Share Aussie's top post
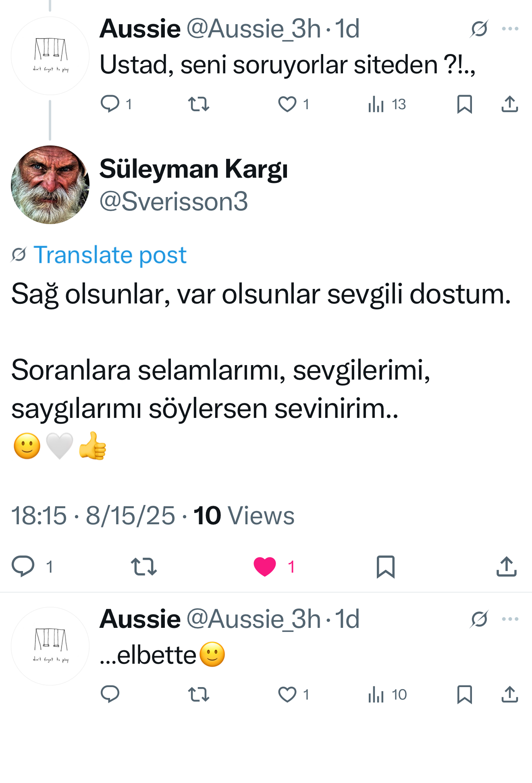The image size is (532, 783). point(509,104)
